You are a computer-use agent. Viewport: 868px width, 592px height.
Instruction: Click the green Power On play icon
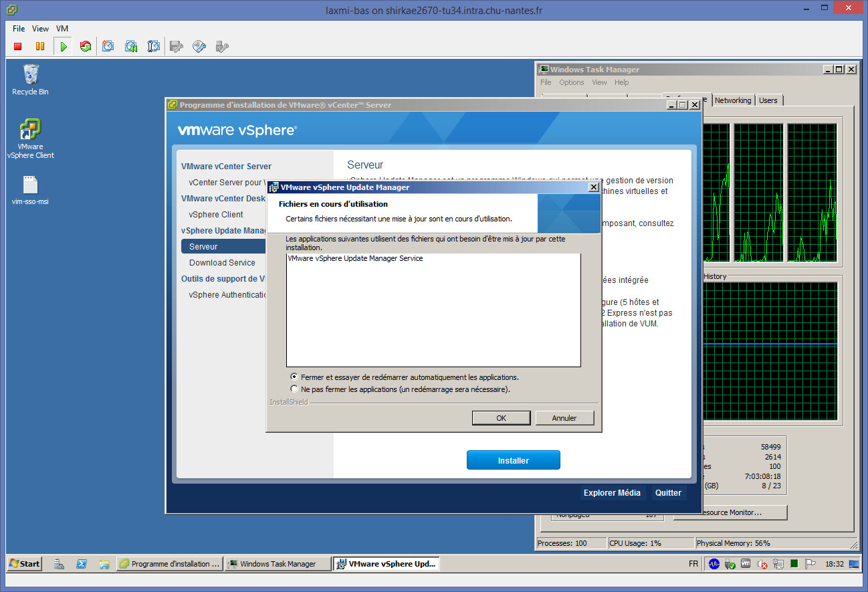63,46
